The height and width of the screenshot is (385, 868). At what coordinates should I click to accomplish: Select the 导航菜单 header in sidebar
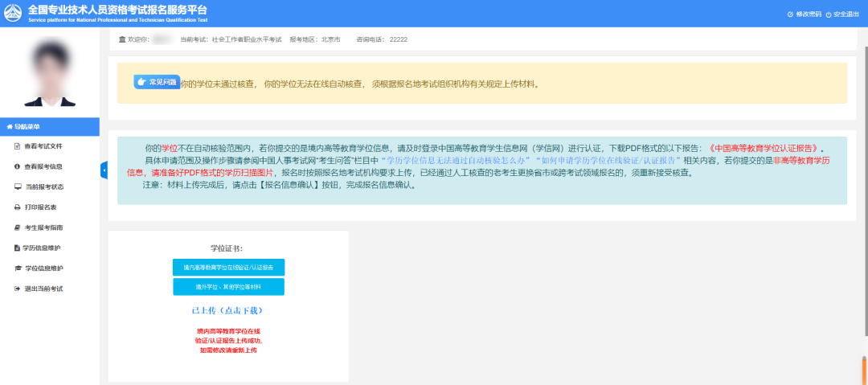pyautogui.click(x=50, y=127)
